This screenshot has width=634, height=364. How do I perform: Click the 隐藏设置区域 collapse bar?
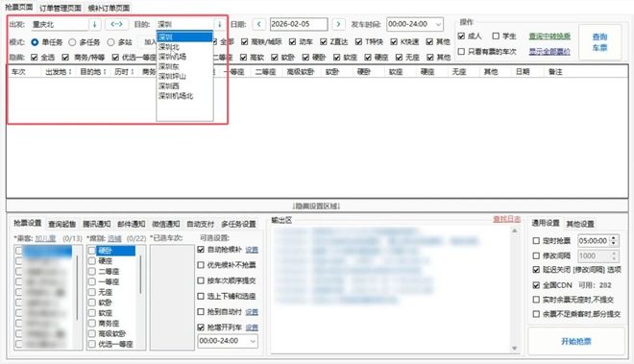click(317, 206)
